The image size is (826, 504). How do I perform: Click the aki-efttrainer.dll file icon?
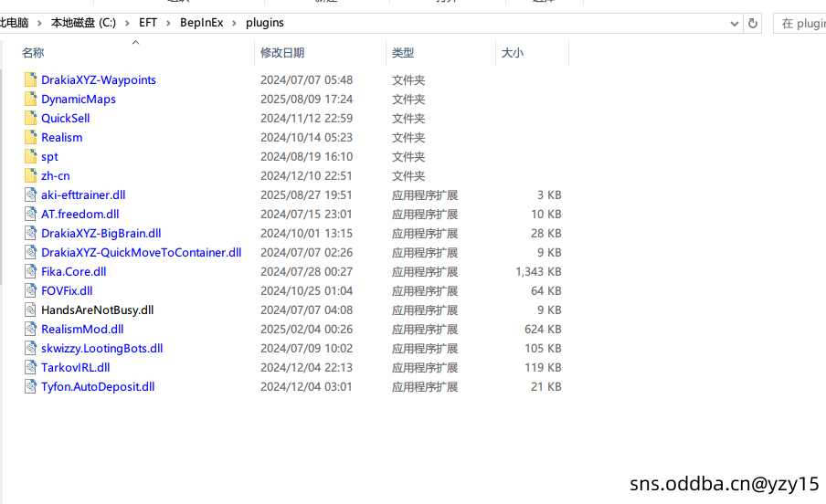pyautogui.click(x=30, y=194)
